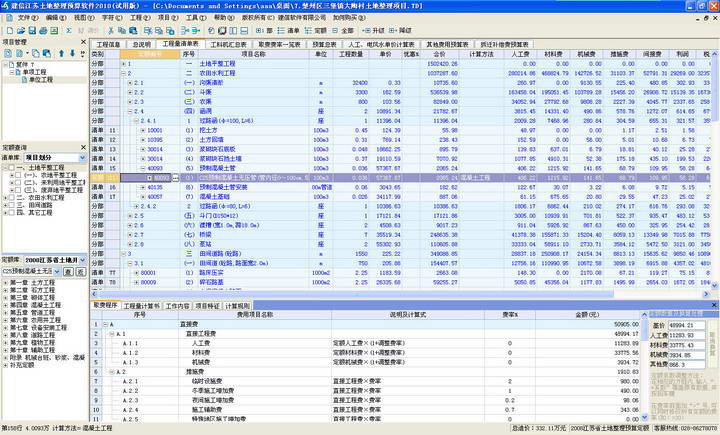Viewport: 720px width, 435px height.
Task: Open the 工程量计算书 bottom tab
Action: tap(141, 306)
